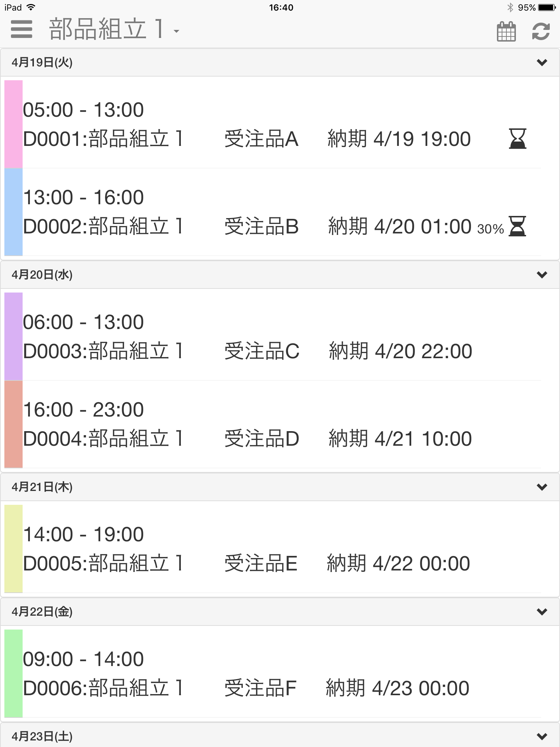Tap the refresh icon
This screenshot has height=747, width=560.
(541, 31)
